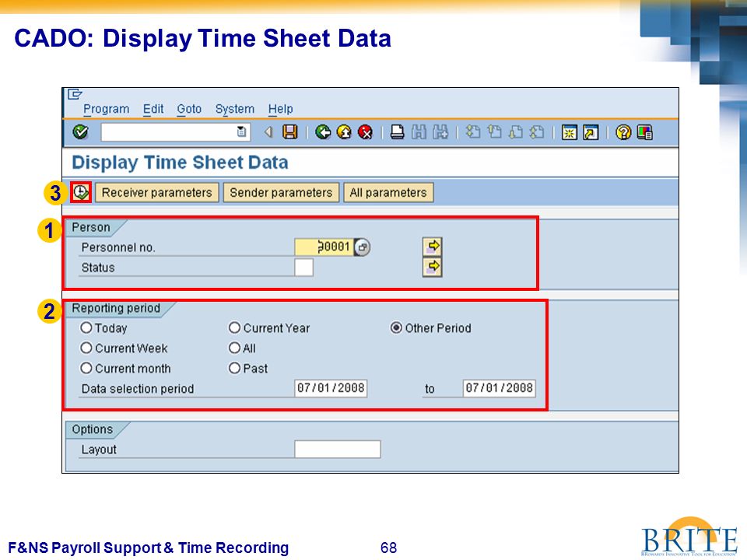Open the Goto menu
The image size is (747, 560).
(x=189, y=109)
